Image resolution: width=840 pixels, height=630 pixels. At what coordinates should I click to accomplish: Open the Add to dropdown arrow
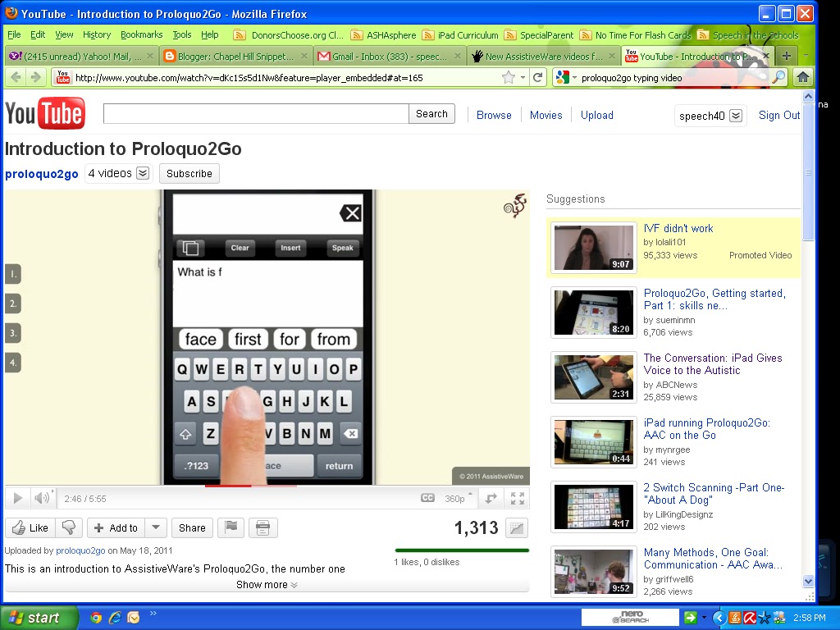point(156,527)
